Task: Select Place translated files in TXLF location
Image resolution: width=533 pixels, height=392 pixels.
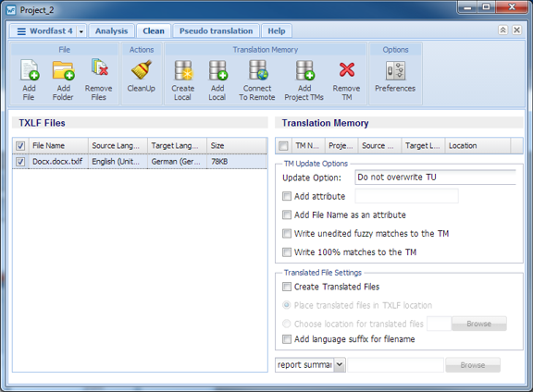Action: [287, 305]
